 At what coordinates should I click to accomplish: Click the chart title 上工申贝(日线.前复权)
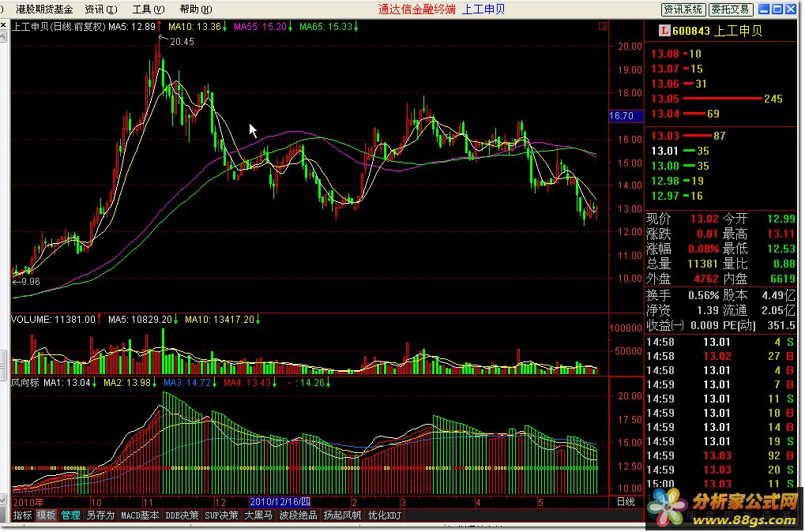58,27
